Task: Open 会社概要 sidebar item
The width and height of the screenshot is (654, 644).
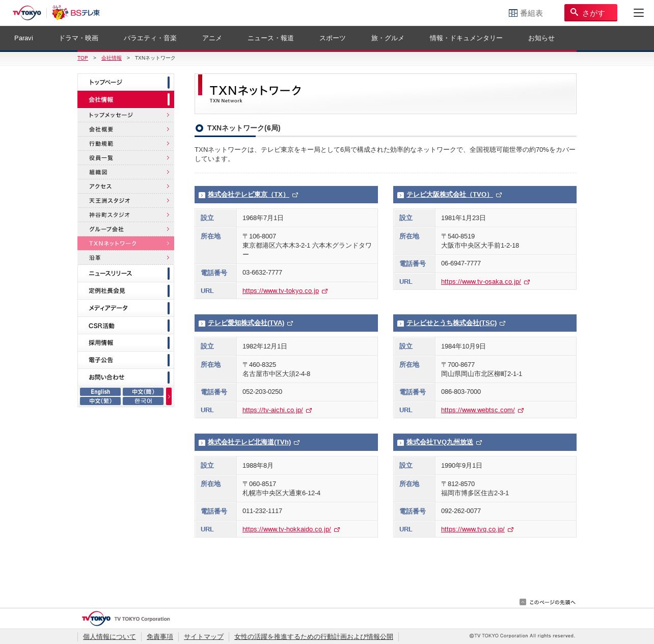Action: [126, 129]
